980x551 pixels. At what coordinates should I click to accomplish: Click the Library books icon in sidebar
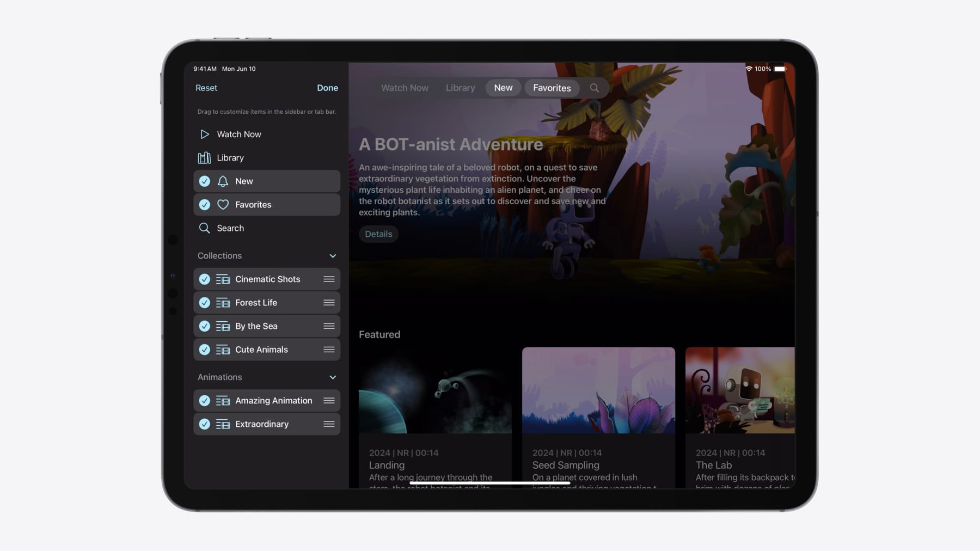pos(204,158)
